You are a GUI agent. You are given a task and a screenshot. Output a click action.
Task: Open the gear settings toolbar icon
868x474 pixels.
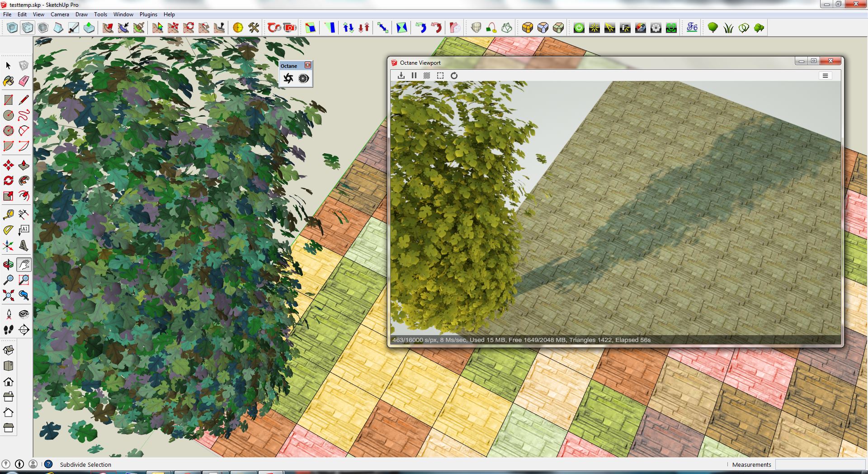coord(656,28)
